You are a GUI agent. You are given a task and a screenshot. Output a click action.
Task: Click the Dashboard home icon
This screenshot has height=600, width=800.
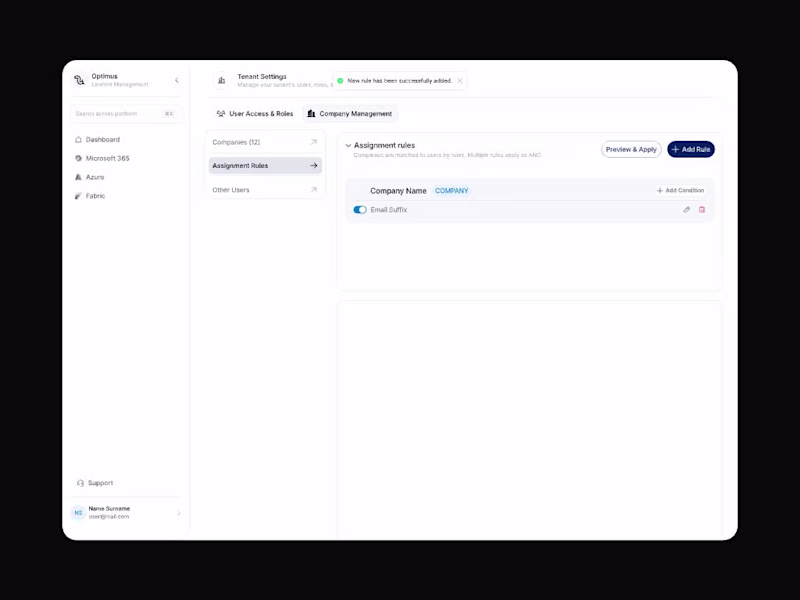[78, 139]
